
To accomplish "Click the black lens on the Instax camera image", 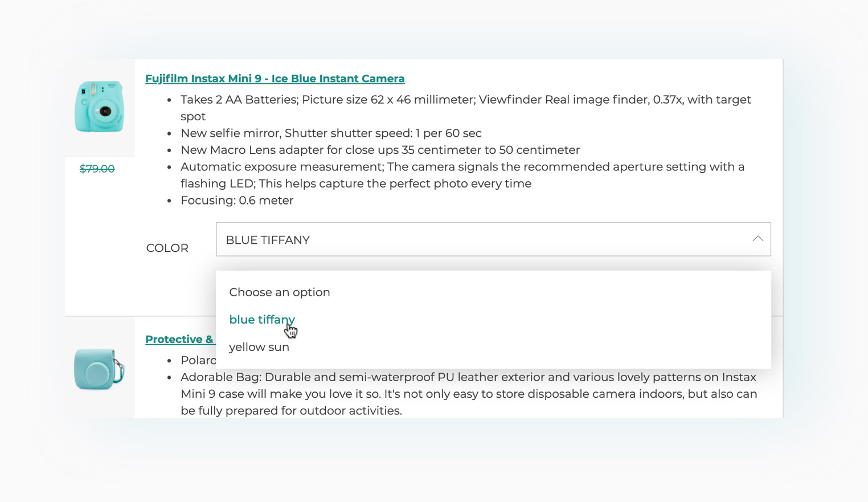I will point(105,112).
